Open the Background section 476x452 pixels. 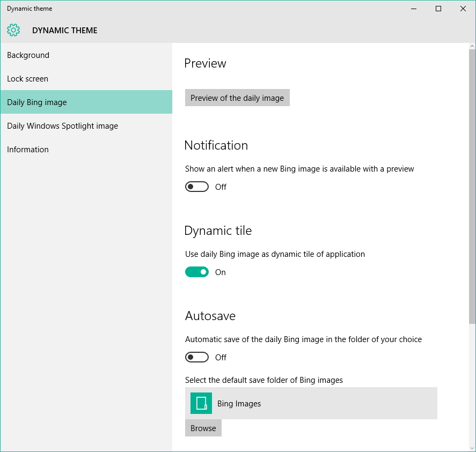pos(86,55)
